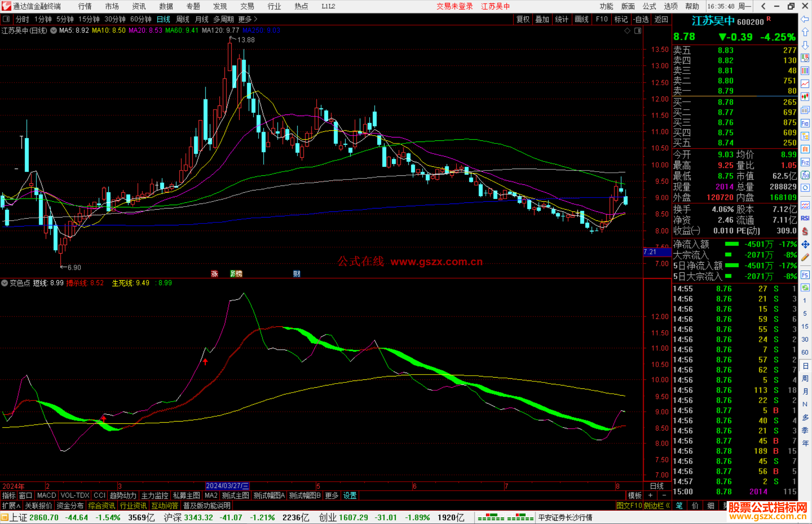Click the F10 info sidebar icon
This screenshot has width=812, height=524.
[805, 123]
